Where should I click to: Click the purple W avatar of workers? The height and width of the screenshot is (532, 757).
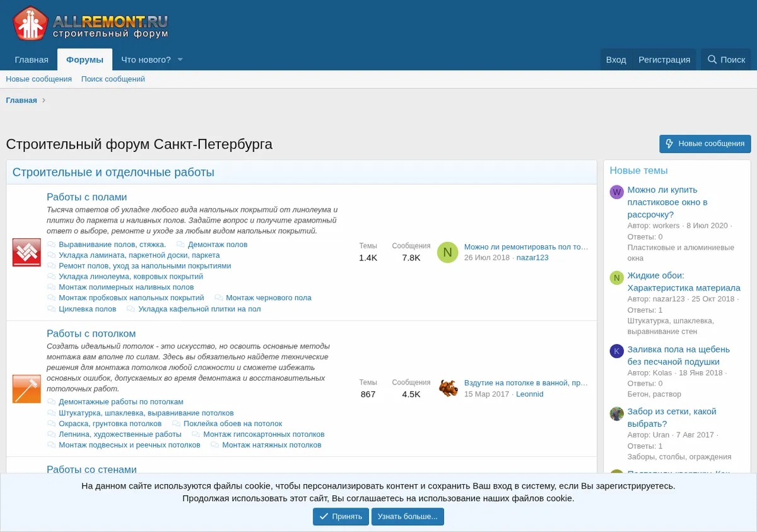tap(616, 192)
